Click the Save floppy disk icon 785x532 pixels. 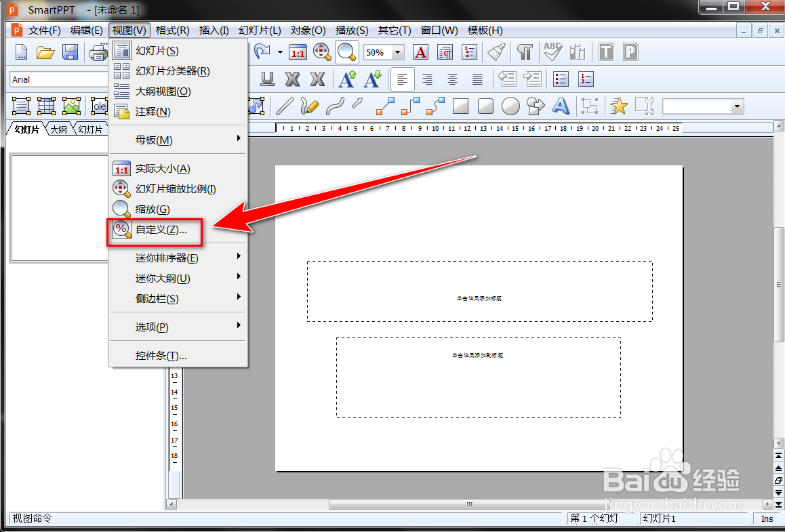pyautogui.click(x=70, y=52)
